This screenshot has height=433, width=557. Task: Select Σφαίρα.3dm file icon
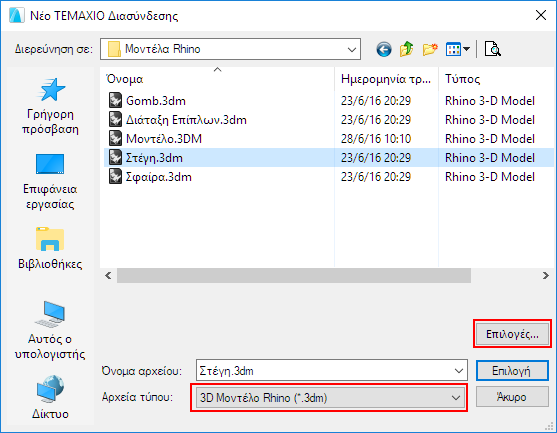[x=115, y=177]
